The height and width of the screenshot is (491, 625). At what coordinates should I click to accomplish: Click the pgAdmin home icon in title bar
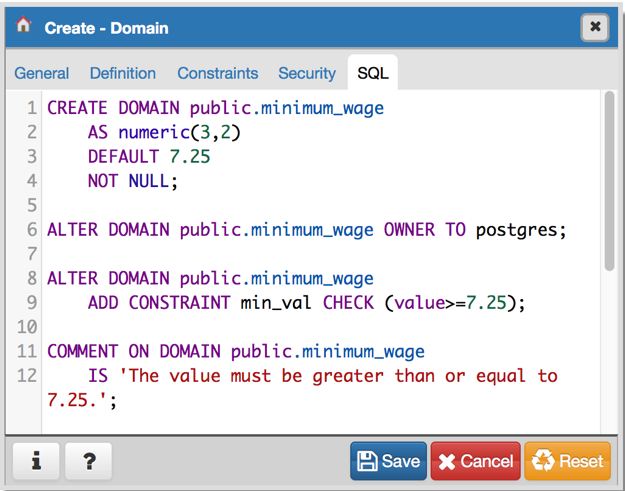[23, 27]
